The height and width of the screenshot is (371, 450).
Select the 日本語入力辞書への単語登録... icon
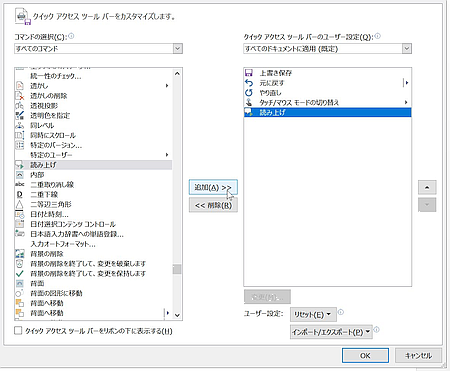click(x=20, y=234)
